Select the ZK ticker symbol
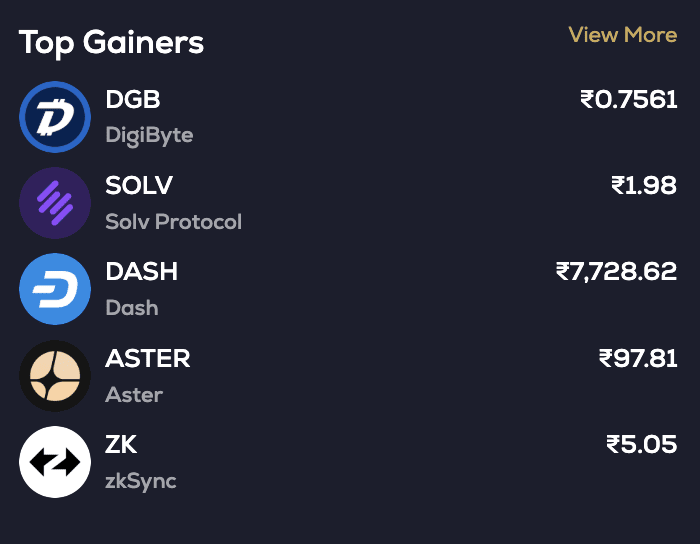Viewport: 700px width, 544px height. 121,445
